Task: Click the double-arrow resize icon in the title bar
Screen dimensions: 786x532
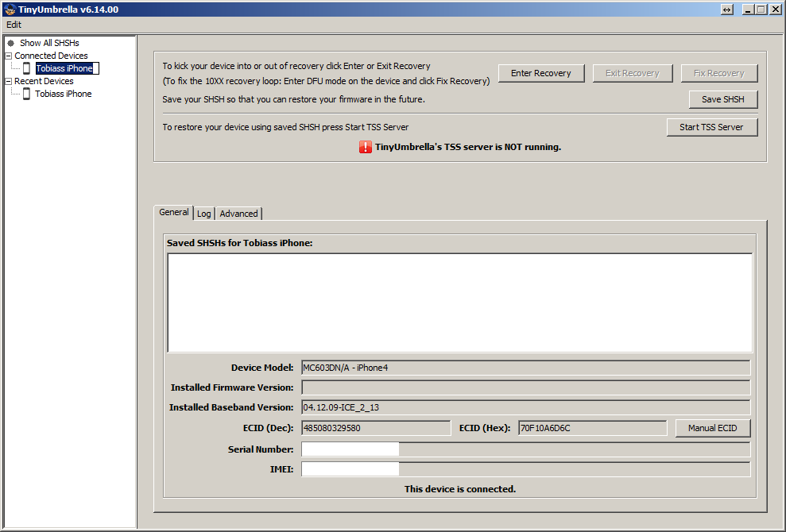Action: tap(727, 10)
